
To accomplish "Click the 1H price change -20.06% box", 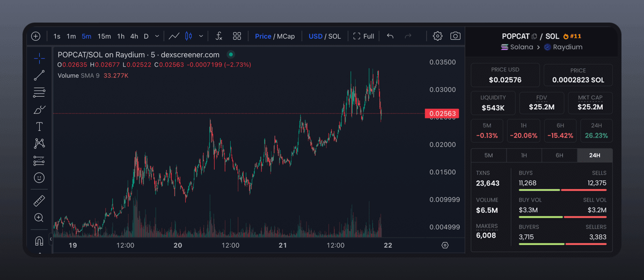I will 523,131.
